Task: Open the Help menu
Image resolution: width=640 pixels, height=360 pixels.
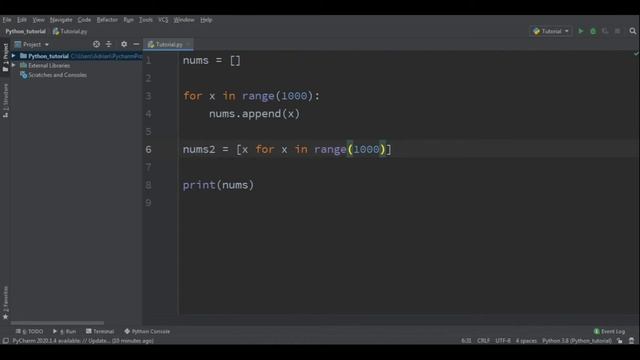Action: pos(206,20)
